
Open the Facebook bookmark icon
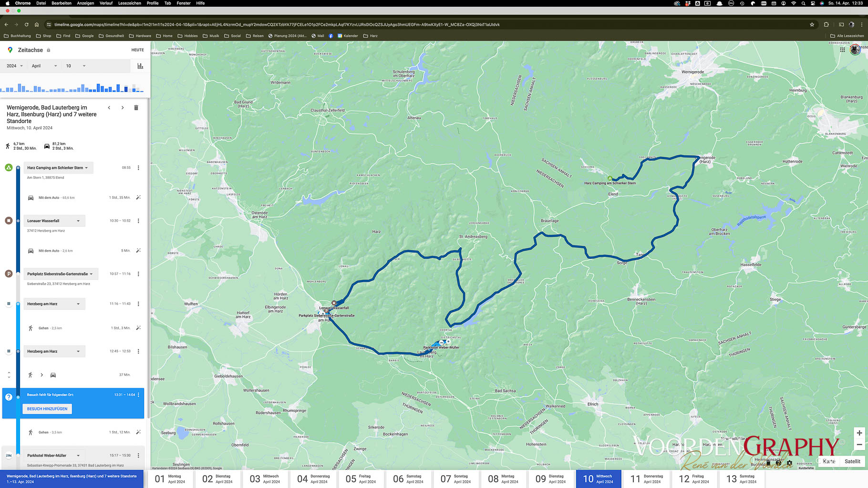(x=331, y=36)
